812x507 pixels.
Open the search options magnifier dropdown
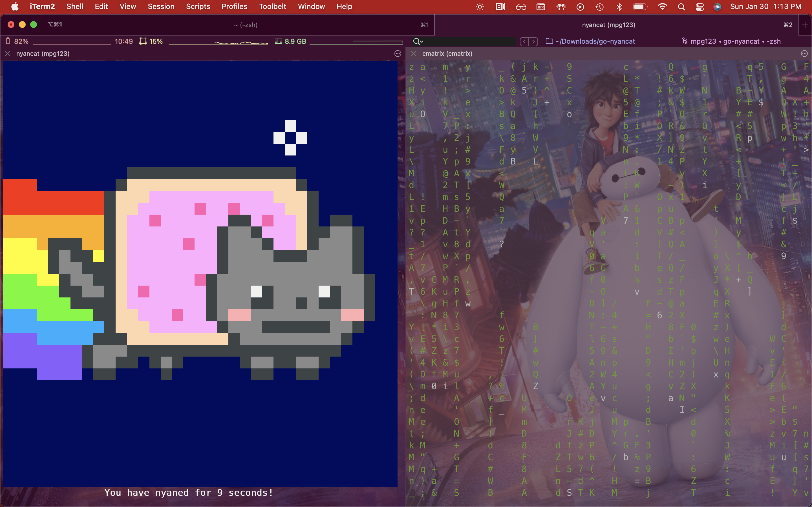pos(418,41)
